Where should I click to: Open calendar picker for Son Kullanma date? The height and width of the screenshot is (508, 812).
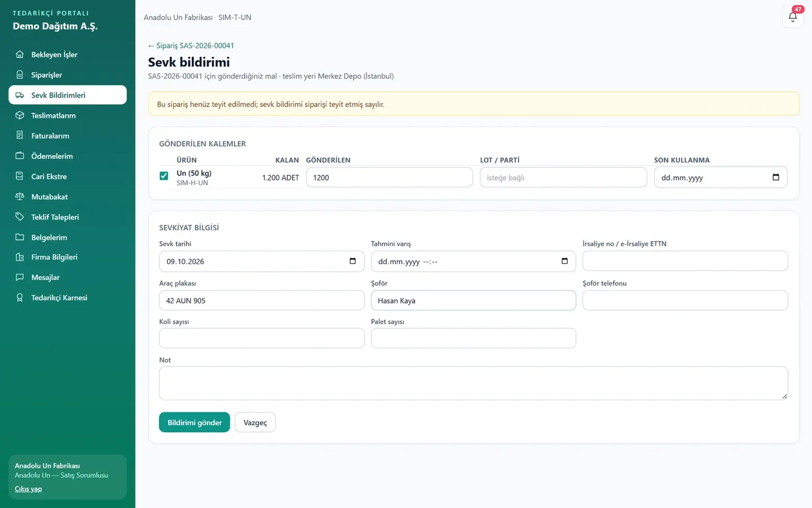(776, 177)
